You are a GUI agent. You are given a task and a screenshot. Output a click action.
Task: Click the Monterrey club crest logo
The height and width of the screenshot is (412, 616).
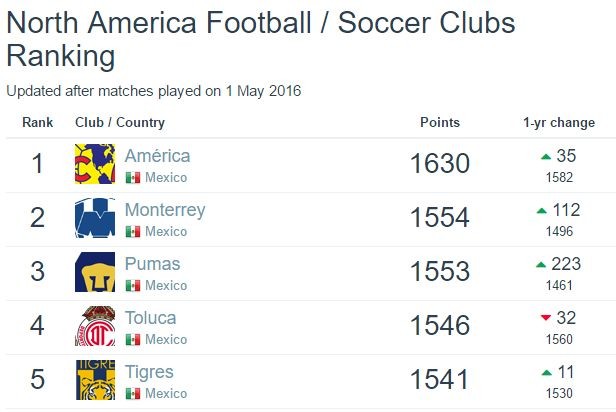pos(95,218)
